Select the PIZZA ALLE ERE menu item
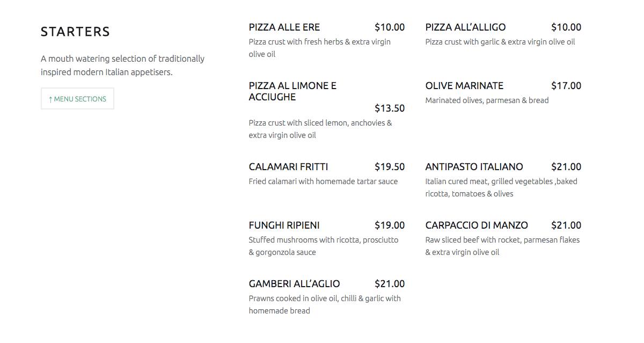 284,27
